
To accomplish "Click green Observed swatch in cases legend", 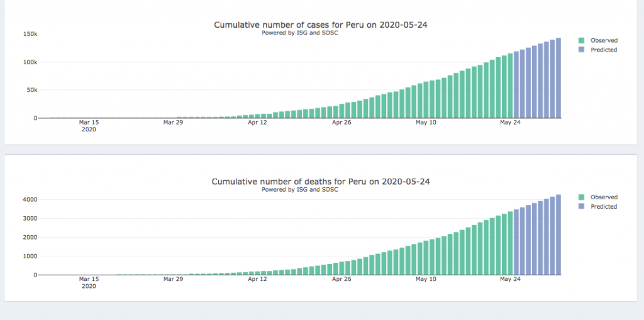I will [582, 40].
